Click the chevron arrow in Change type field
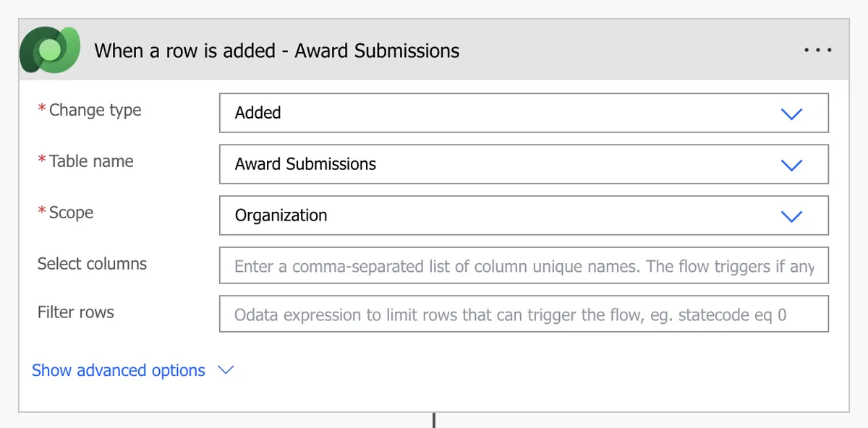The width and height of the screenshot is (868, 428). (792, 114)
